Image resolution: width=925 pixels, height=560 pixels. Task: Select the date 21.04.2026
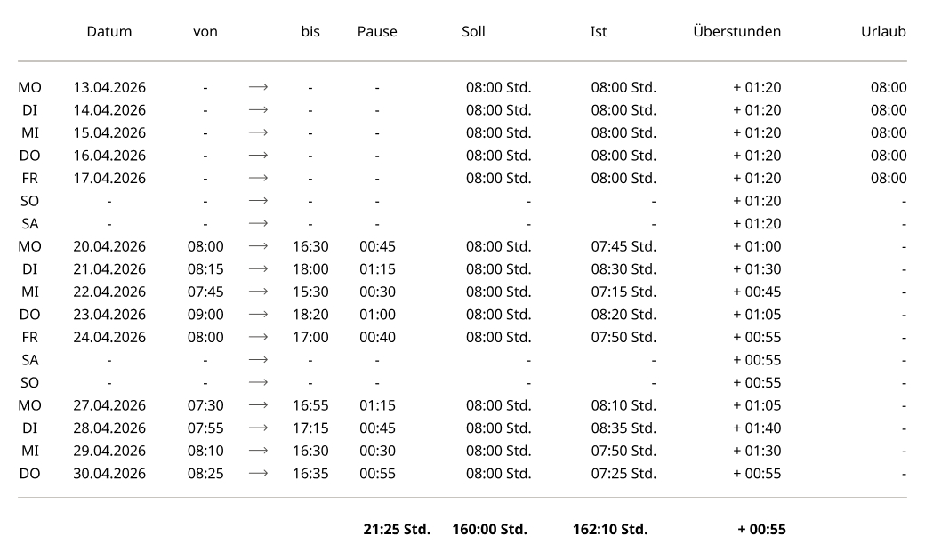coord(109,269)
